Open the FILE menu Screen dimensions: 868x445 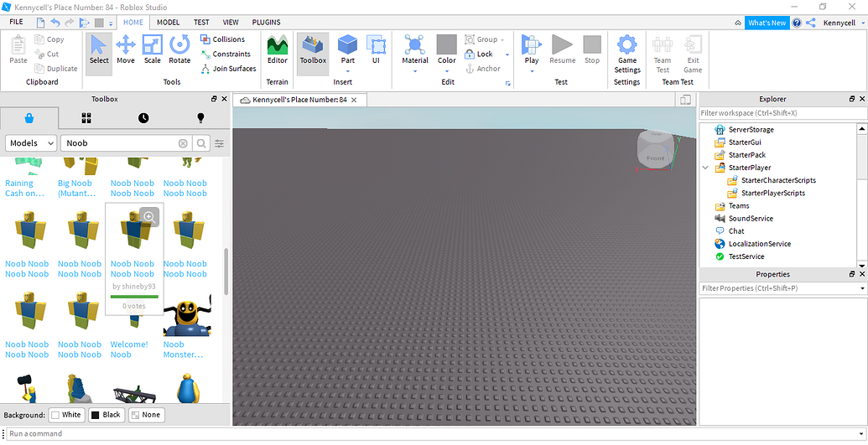(x=17, y=22)
